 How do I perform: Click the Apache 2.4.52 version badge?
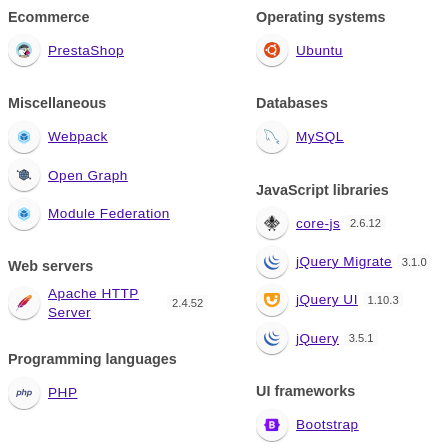point(187,303)
